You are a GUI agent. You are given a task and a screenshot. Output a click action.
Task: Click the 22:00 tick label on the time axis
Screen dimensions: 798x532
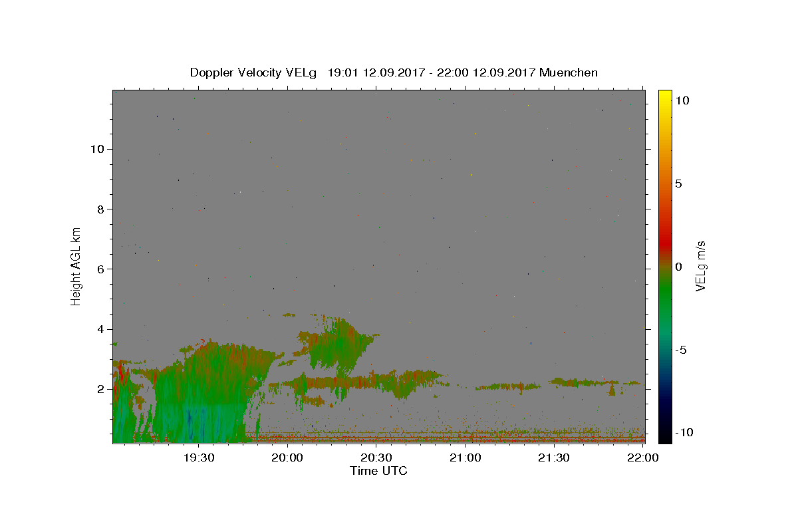[x=643, y=458]
